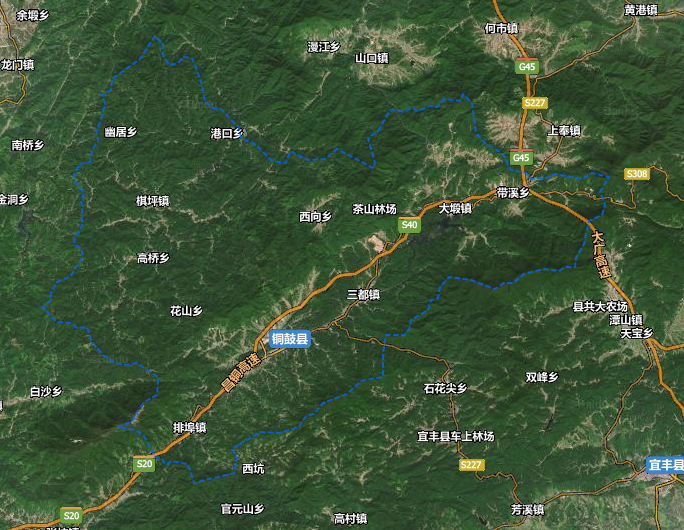The width and height of the screenshot is (684, 530).
Task: Click the 宜丰县车上林场 label
Action: 456,436
